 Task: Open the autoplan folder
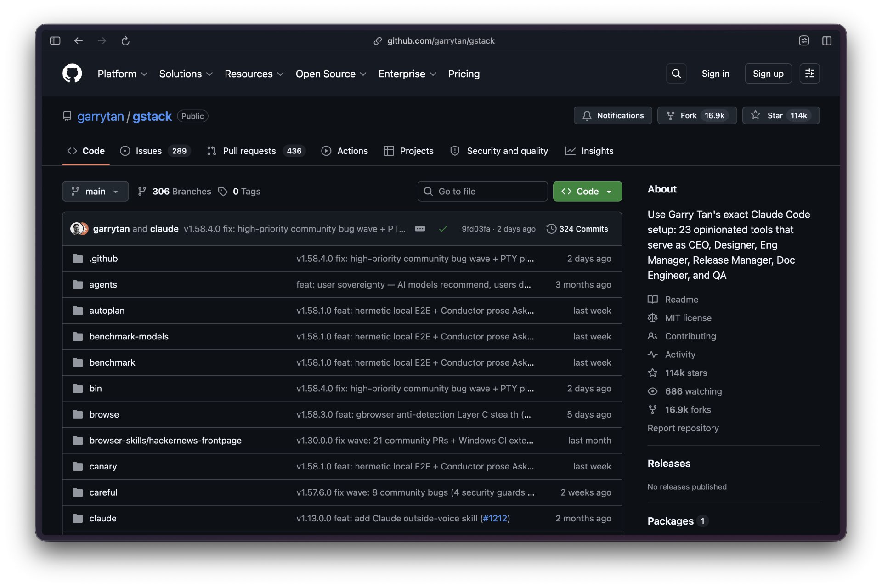[x=107, y=311]
